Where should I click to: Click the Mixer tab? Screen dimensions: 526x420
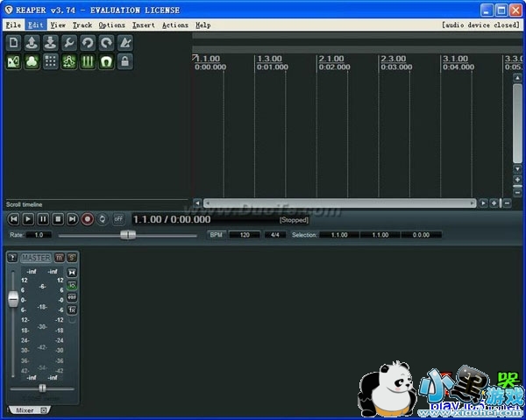[24, 410]
